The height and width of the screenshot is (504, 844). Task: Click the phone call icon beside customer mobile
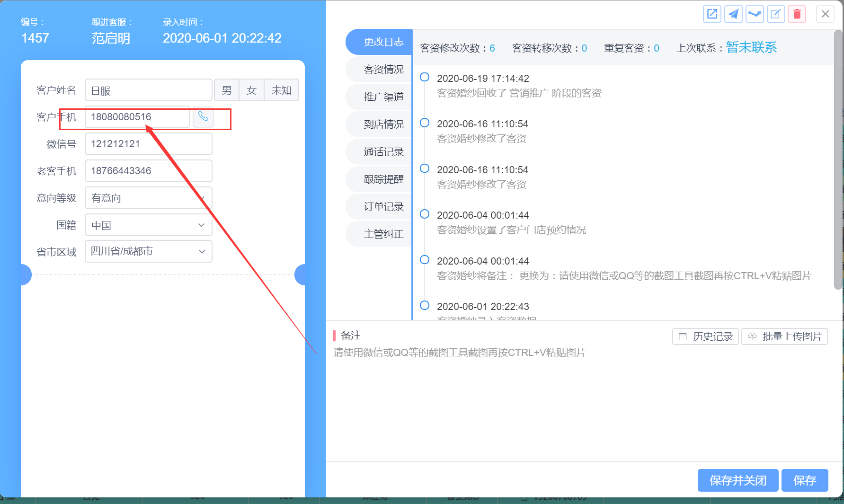point(203,116)
